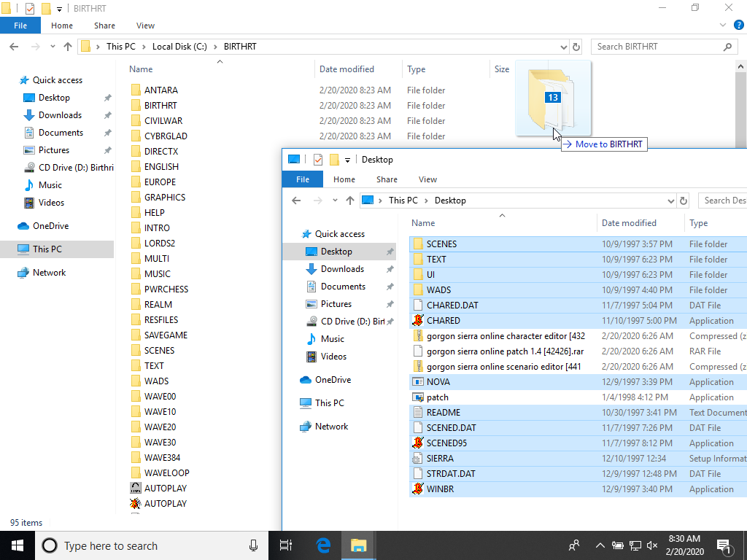This screenshot has height=560, width=747.
Task: Select OneDrive in Desktop window navigation pane
Action: click(333, 380)
